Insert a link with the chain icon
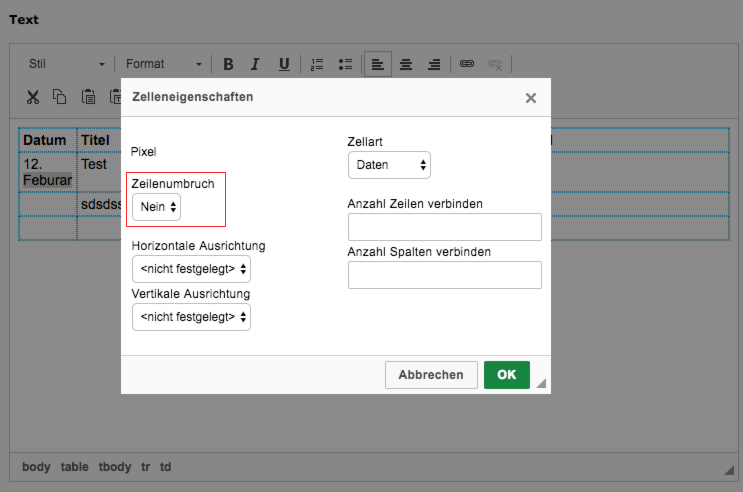Image resolution: width=743 pixels, height=492 pixels. pos(467,64)
